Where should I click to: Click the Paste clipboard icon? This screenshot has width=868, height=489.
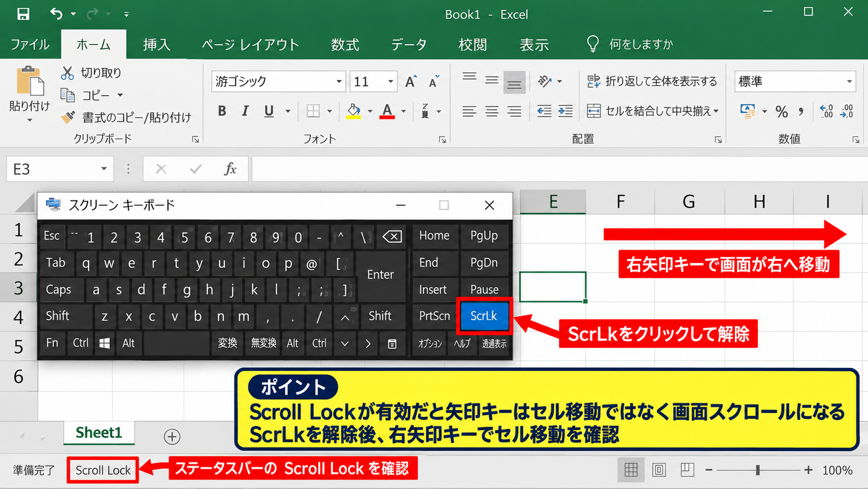pyautogui.click(x=30, y=81)
